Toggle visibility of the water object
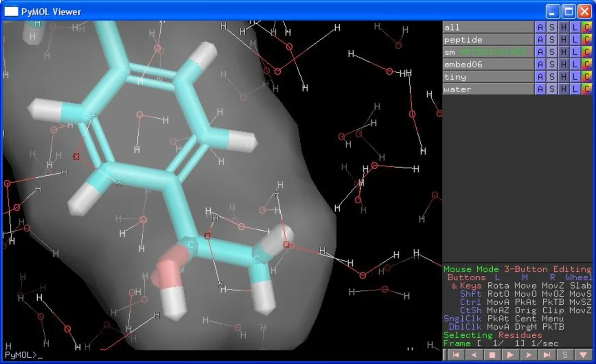 pos(488,89)
